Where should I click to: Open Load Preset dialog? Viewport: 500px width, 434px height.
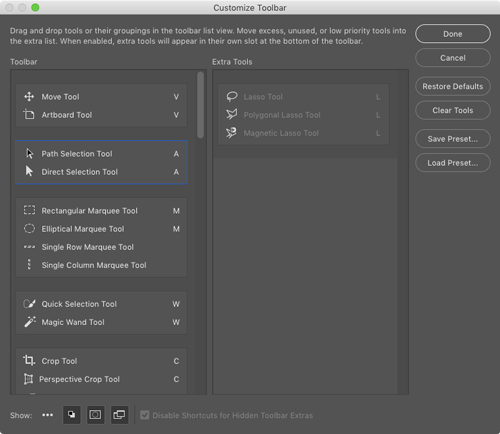pos(453,163)
